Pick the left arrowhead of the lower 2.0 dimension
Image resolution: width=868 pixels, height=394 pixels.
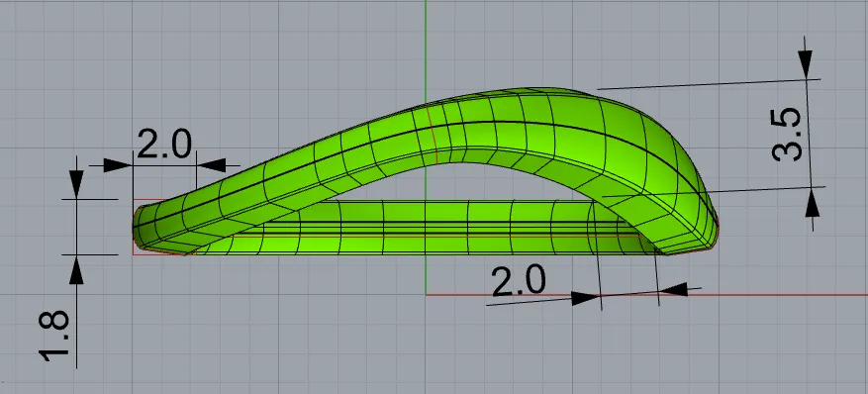(586, 298)
